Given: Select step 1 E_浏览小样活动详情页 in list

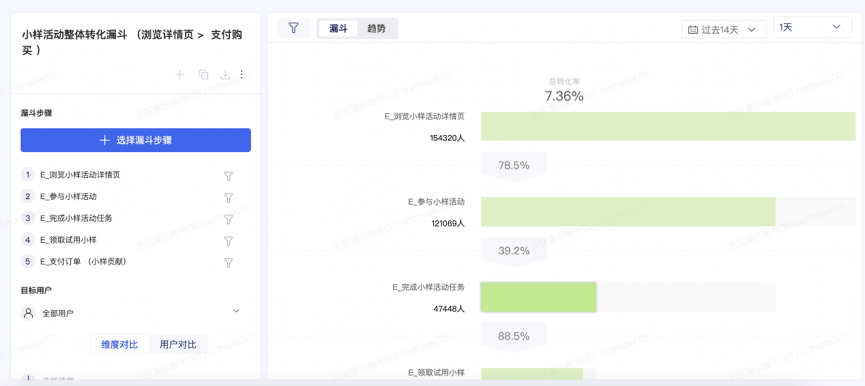Looking at the screenshot, I should tap(80, 175).
